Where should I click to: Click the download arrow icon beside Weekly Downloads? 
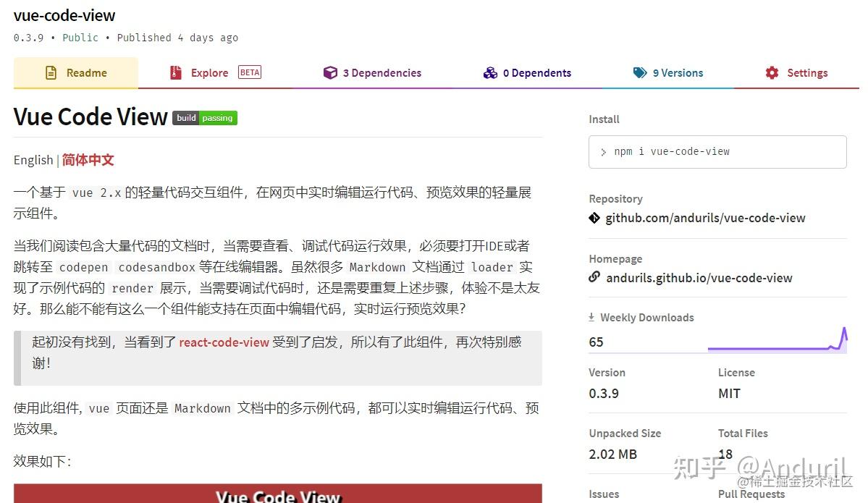pyautogui.click(x=591, y=317)
